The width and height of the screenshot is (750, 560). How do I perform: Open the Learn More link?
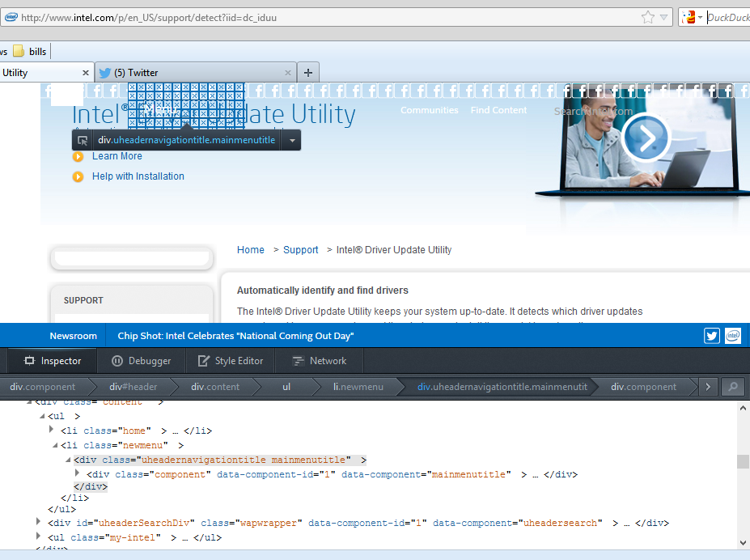click(x=117, y=156)
